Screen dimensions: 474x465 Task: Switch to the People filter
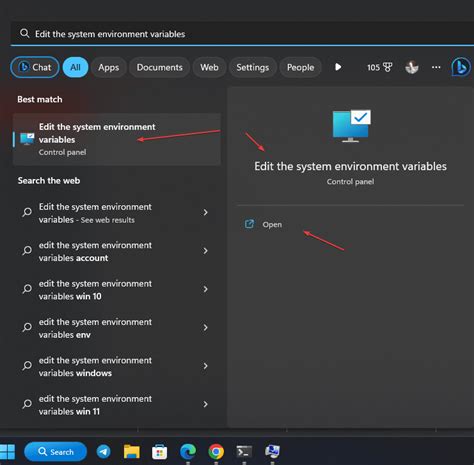tap(300, 67)
